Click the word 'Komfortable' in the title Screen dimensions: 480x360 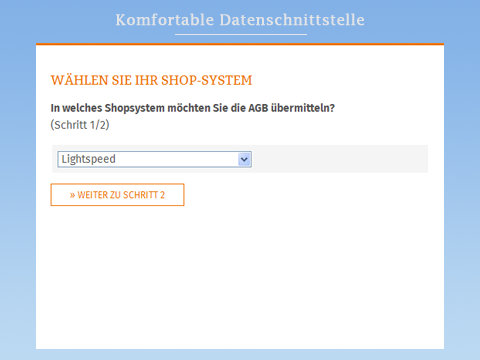click(x=165, y=20)
